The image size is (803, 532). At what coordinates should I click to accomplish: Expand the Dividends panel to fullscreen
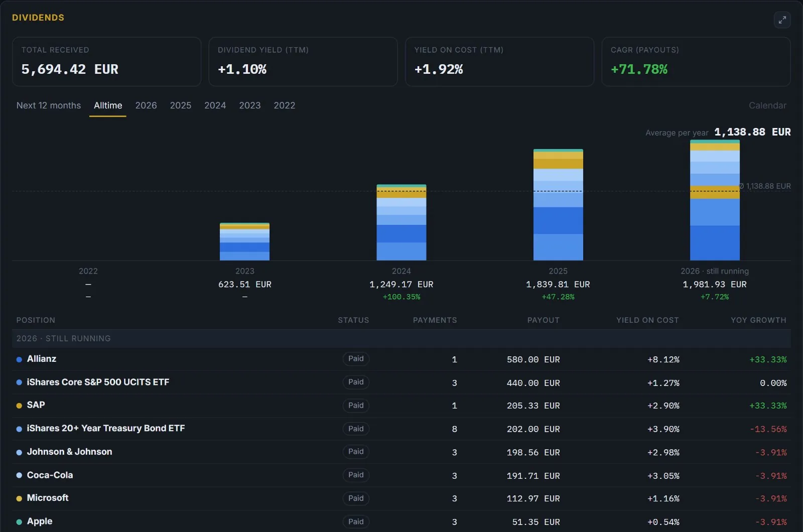(782, 20)
